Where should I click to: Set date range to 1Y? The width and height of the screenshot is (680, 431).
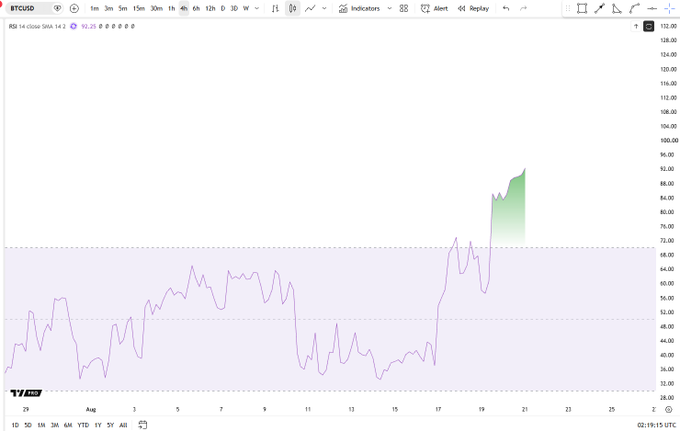pyautogui.click(x=98, y=425)
